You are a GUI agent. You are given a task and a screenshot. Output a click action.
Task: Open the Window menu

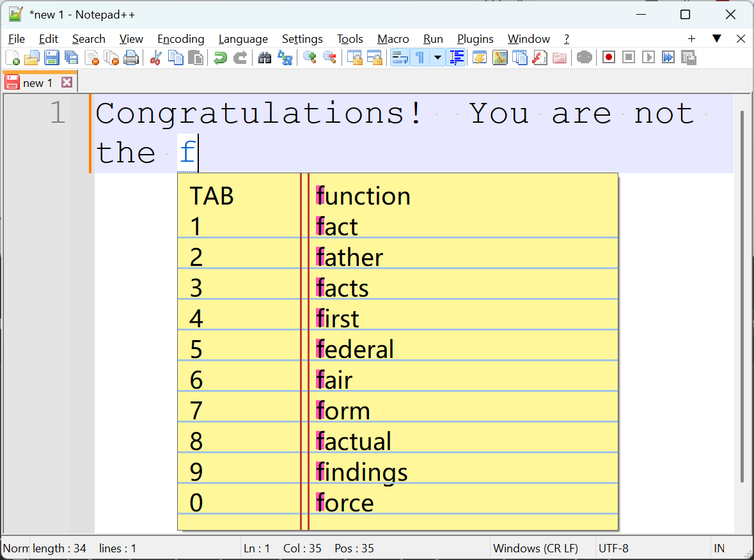coord(528,39)
